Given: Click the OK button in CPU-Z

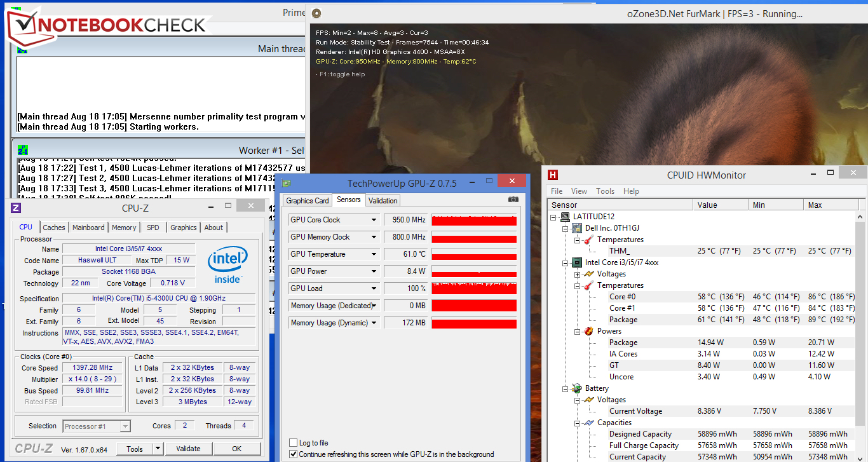Looking at the screenshot, I should (x=236, y=449).
